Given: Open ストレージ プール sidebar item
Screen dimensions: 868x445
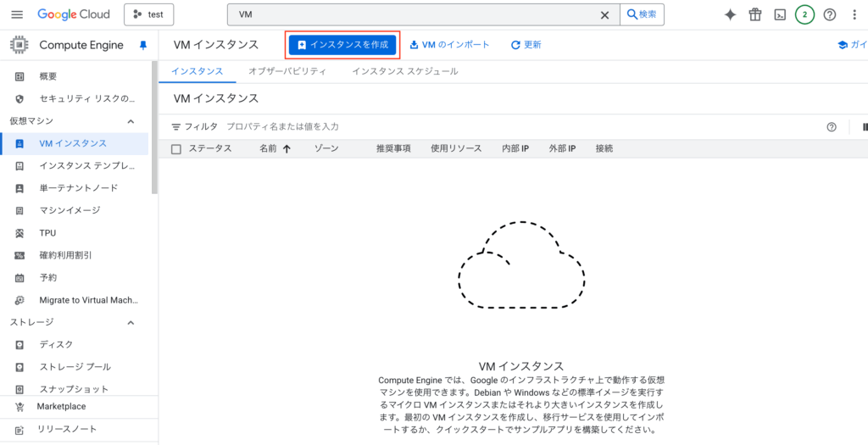Looking at the screenshot, I should (x=75, y=367).
